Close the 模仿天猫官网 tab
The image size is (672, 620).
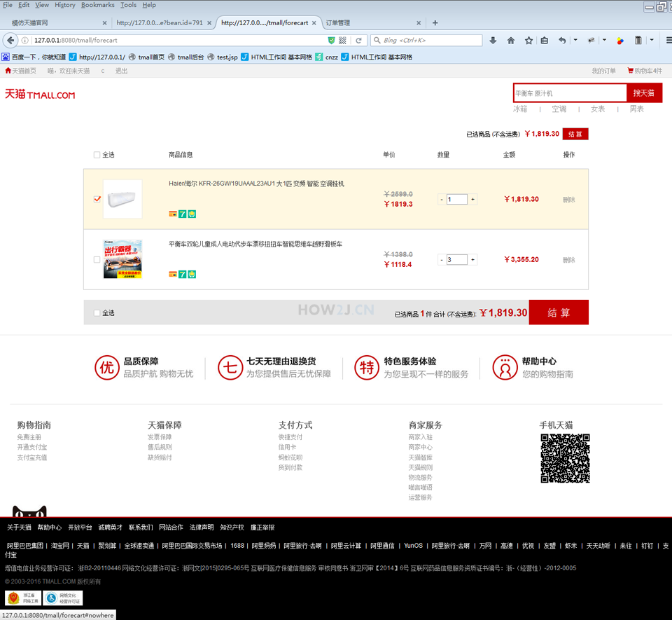pyautogui.click(x=104, y=23)
